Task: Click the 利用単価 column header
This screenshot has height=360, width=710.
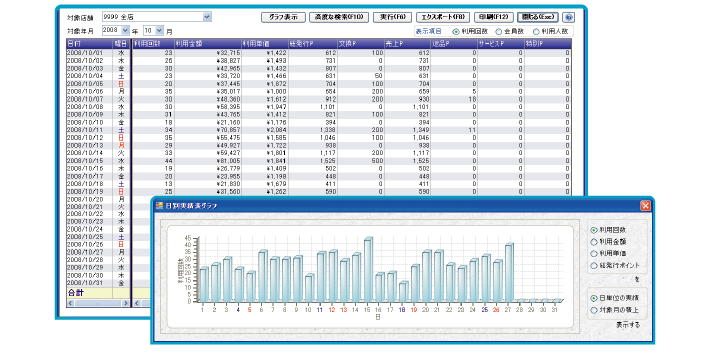Action: click(264, 44)
